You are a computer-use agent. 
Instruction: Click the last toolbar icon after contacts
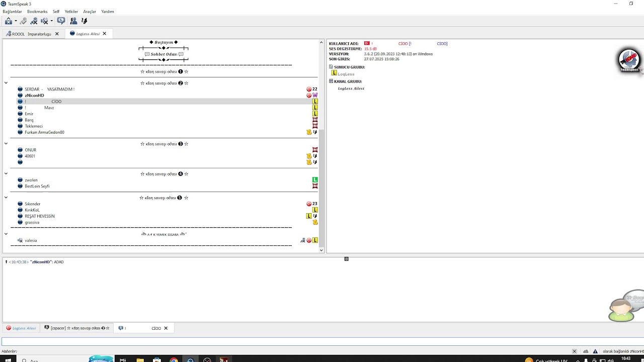point(84,21)
